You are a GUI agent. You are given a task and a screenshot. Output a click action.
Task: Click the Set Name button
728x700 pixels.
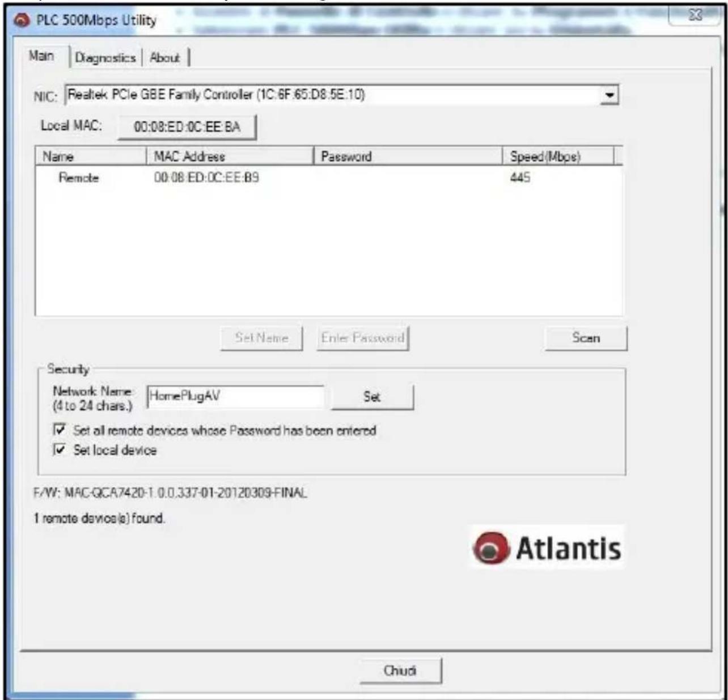pyautogui.click(x=261, y=338)
